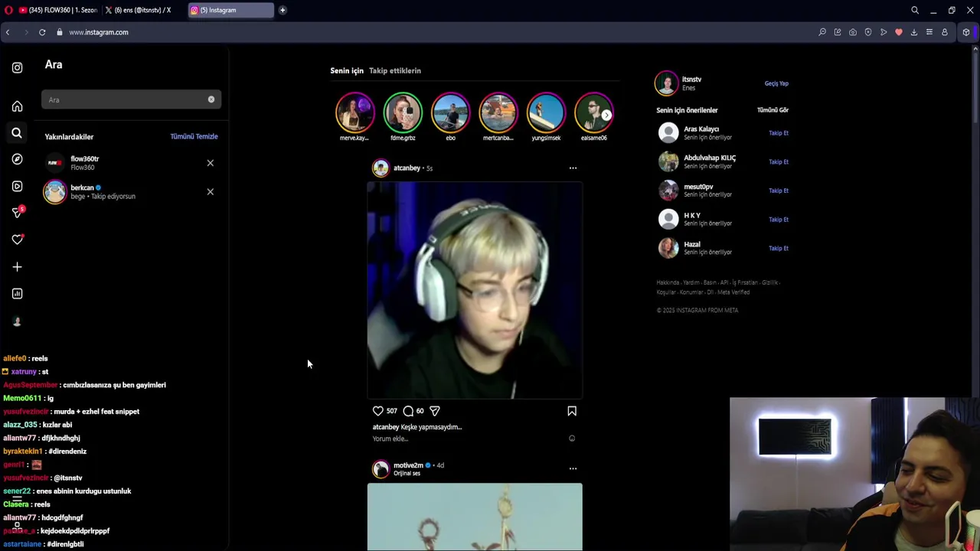This screenshot has height=551, width=980.
Task: Click the Instagram logo icon in the sidebar
Action: [x=17, y=67]
